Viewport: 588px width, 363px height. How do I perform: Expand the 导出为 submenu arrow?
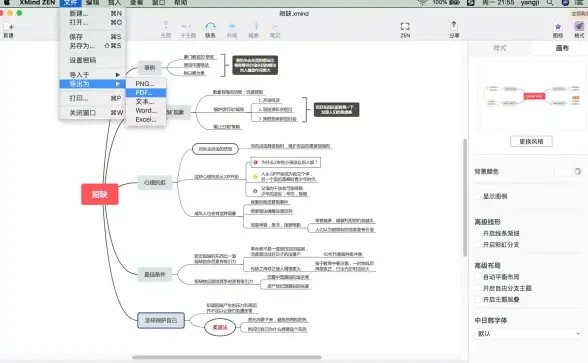(x=118, y=84)
